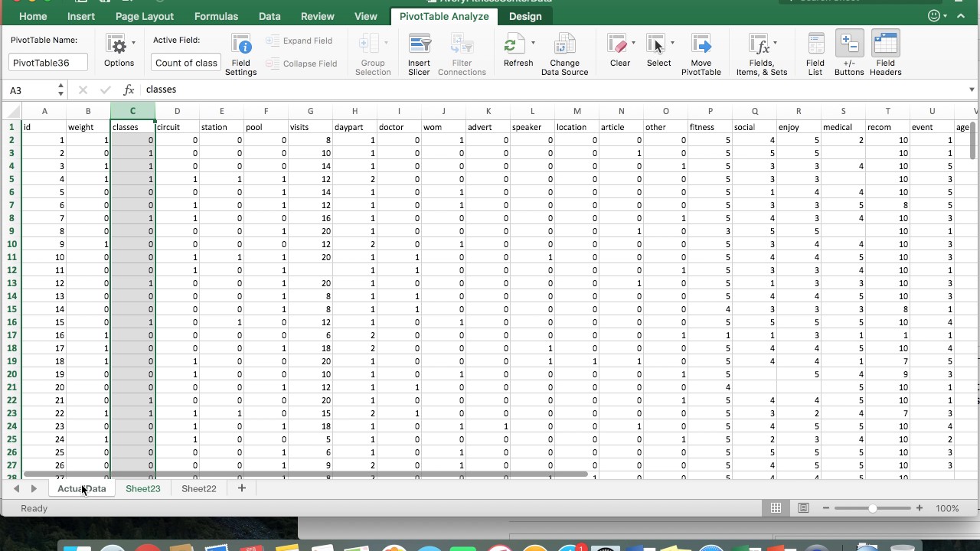Screen dimensions: 980x551
Task: Open the Name Box dropdown stepper
Action: click(x=60, y=90)
